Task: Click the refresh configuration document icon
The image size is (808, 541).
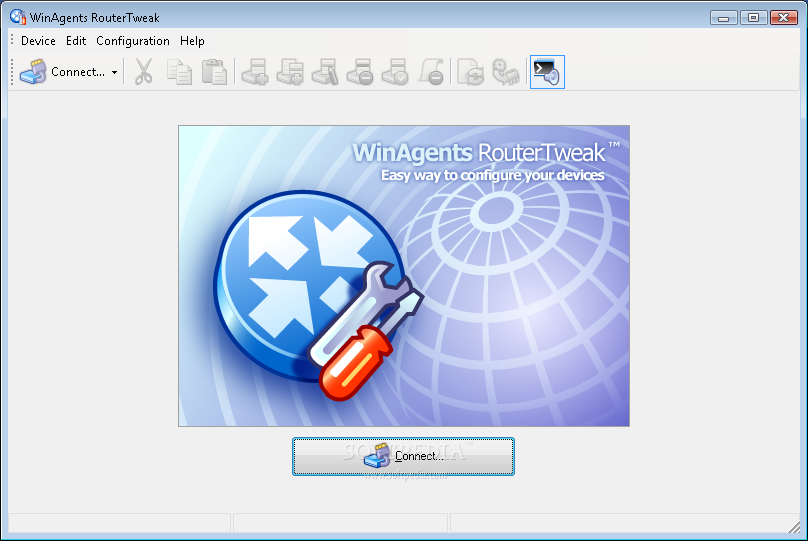Action: (x=470, y=72)
